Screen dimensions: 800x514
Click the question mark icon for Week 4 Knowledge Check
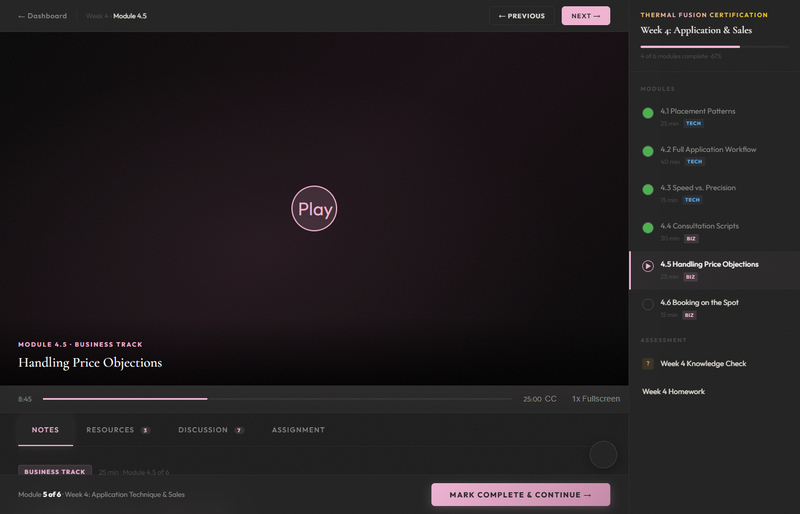pyautogui.click(x=648, y=364)
